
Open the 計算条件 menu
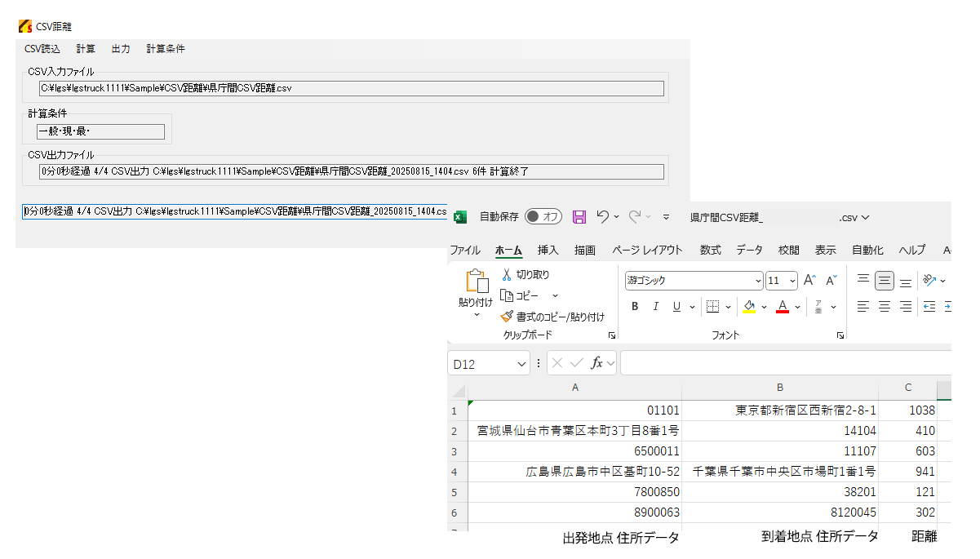[x=166, y=49]
